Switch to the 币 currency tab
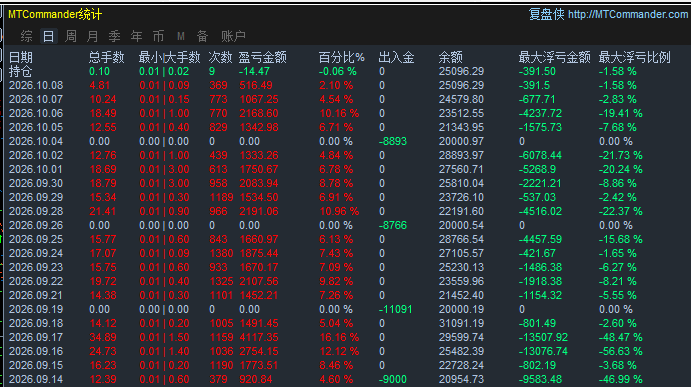691x387 pixels. (x=159, y=36)
